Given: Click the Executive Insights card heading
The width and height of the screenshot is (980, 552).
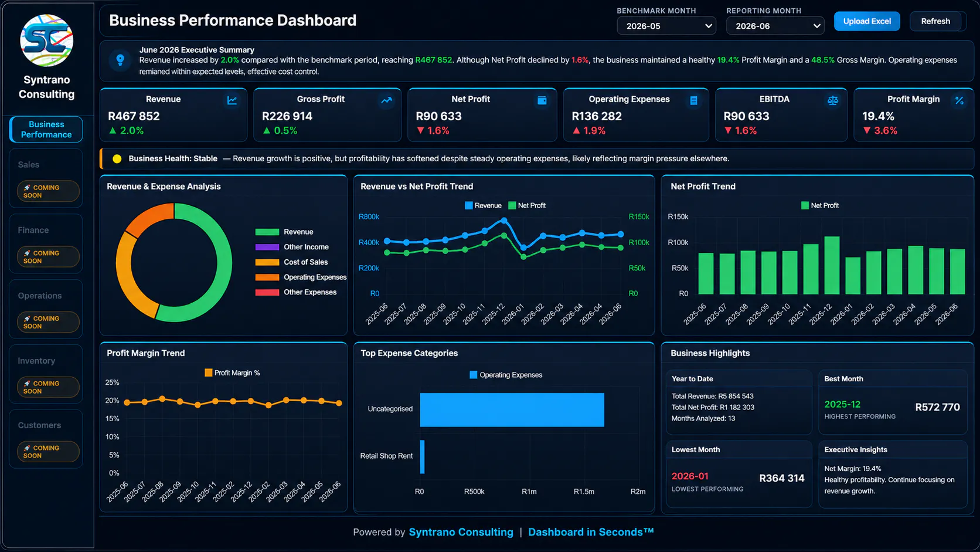Looking at the screenshot, I should (x=855, y=449).
